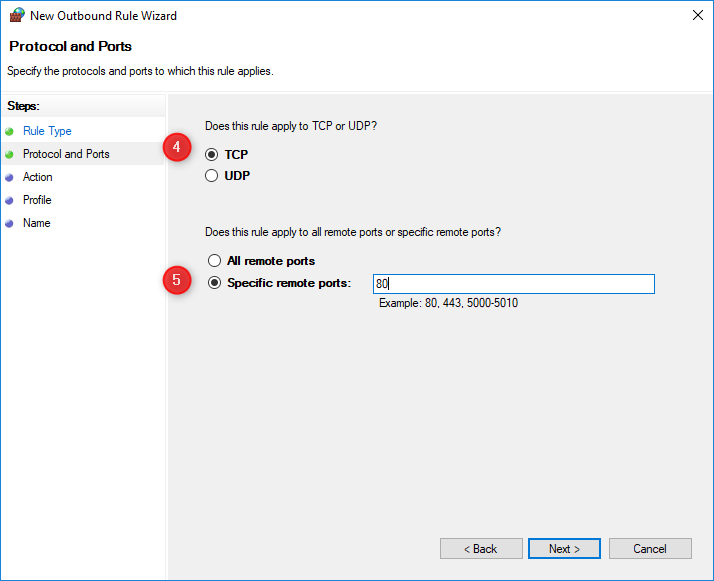Screen dimensions: 714x581
Task: Select the TCP radio button
Action: pyautogui.click(x=211, y=154)
